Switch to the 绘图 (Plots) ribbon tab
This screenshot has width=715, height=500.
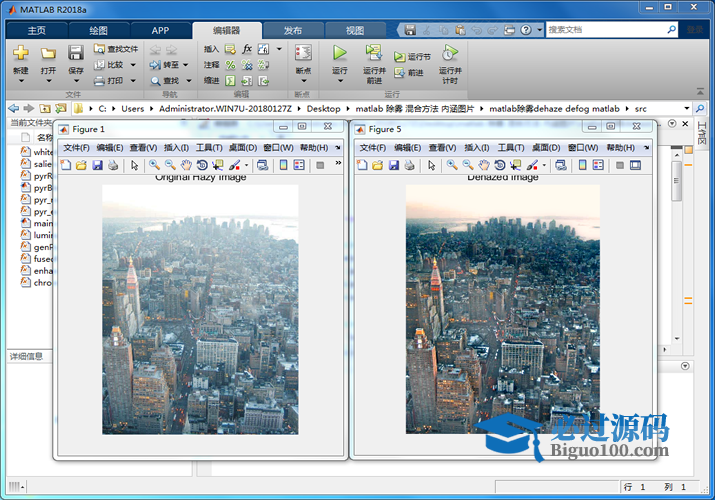pyautogui.click(x=99, y=30)
